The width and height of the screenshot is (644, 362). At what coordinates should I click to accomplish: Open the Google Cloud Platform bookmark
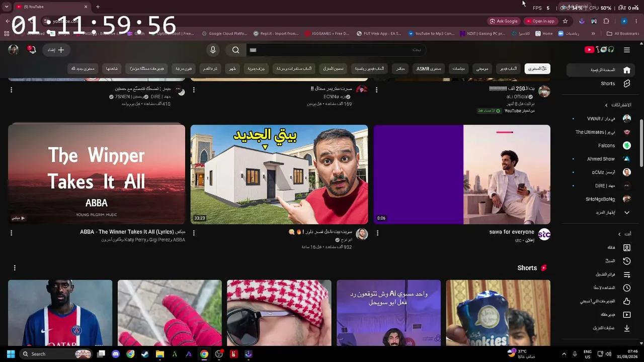point(224,34)
